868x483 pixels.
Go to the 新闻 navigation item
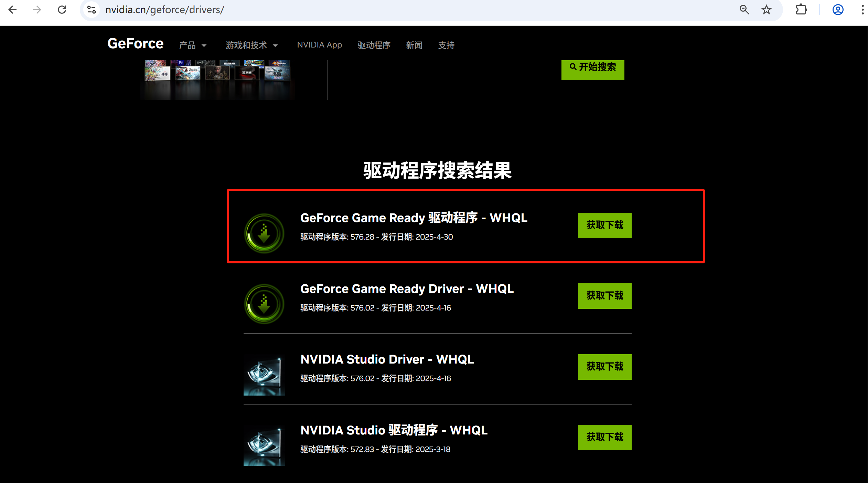coord(414,45)
